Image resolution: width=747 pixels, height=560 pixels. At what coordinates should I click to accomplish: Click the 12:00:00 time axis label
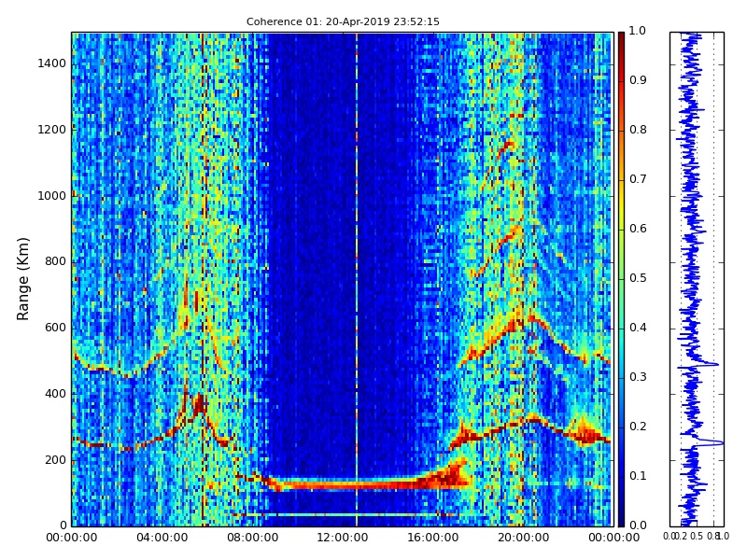343,538
